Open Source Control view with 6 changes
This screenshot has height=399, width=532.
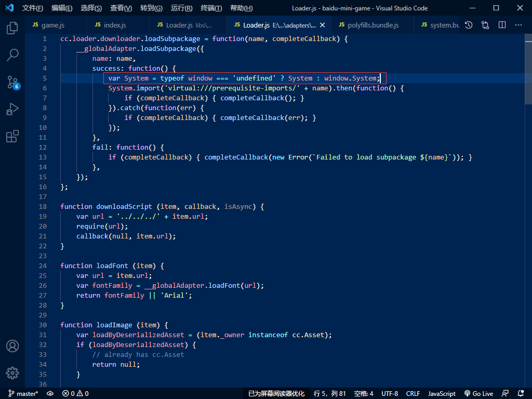(x=13, y=83)
